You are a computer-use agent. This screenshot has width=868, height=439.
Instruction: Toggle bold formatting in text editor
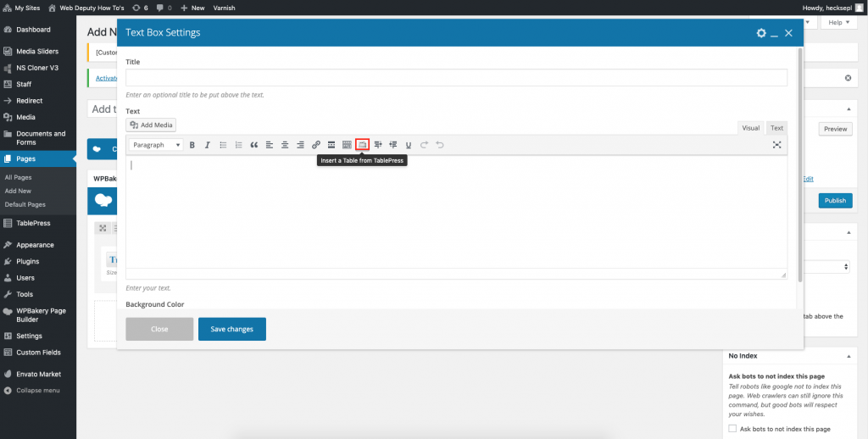coord(192,145)
